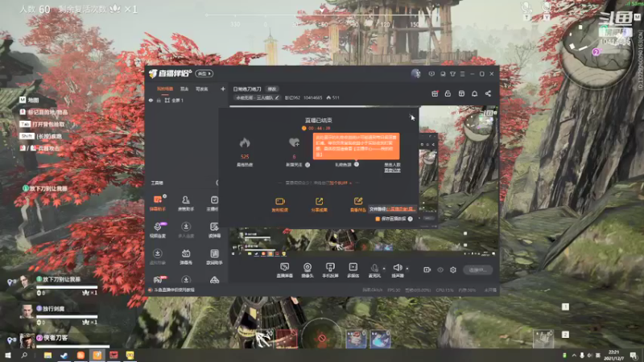644x362 pixels.
Task: Open the danmaku show TV-shaped tool
Action: click(x=186, y=257)
